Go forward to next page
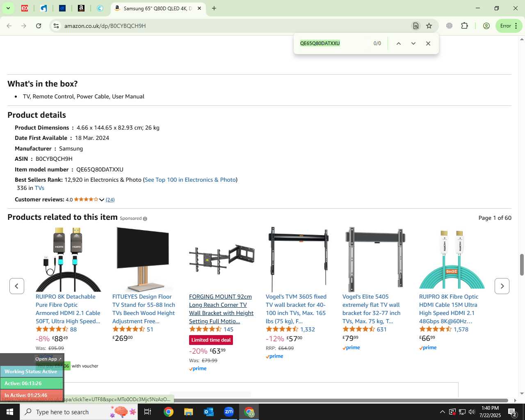Viewport: 525px width, 420px height. tap(24, 26)
